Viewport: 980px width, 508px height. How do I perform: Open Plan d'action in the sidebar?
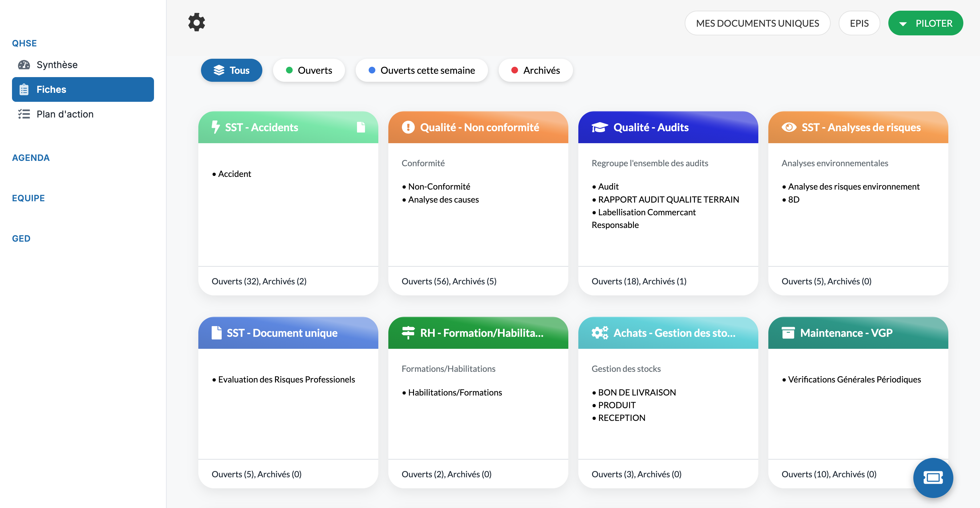(65, 114)
